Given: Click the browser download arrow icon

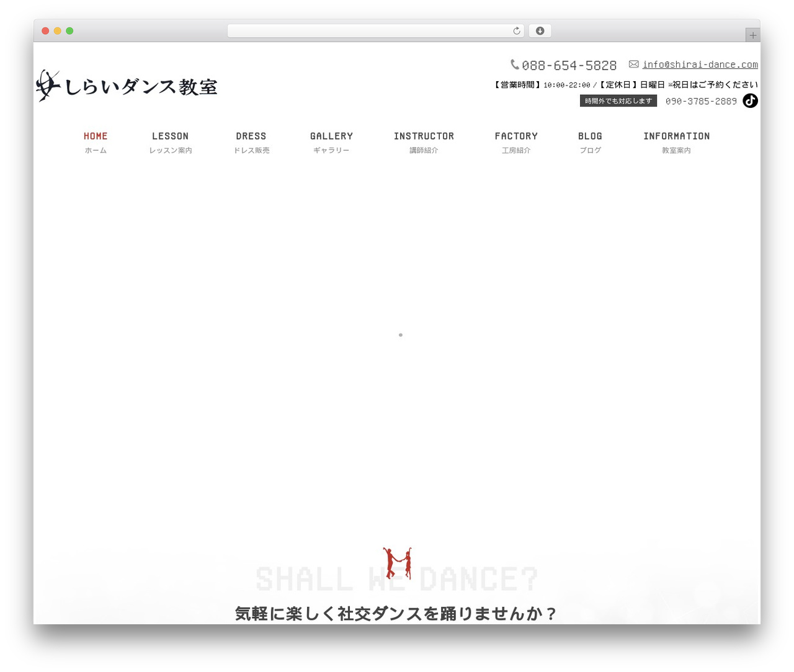Looking at the screenshot, I should point(540,31).
